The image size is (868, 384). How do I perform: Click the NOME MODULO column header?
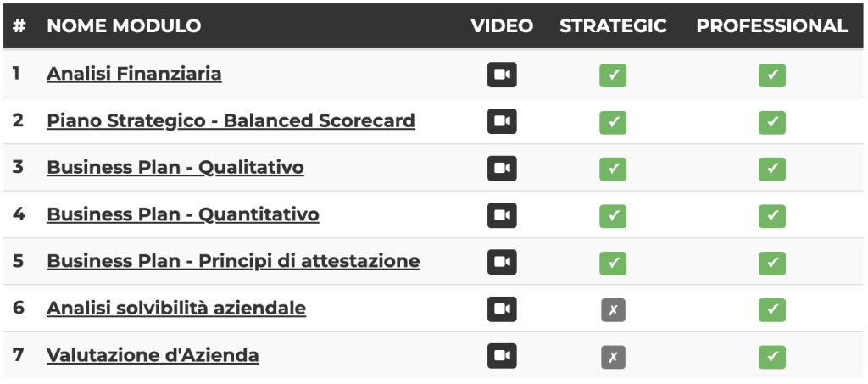tap(124, 26)
